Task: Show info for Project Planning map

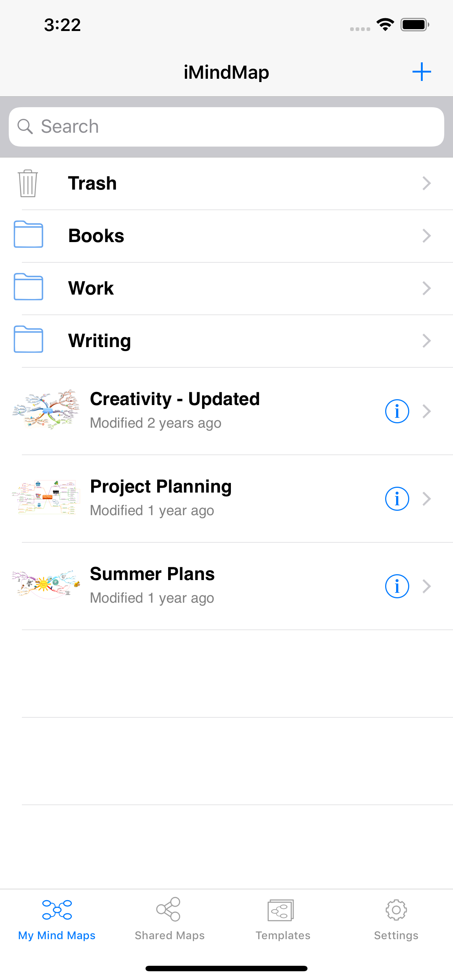Action: pyautogui.click(x=397, y=499)
